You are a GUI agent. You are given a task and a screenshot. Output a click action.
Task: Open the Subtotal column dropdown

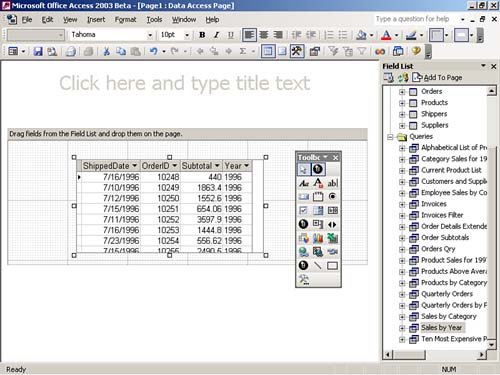coord(217,166)
